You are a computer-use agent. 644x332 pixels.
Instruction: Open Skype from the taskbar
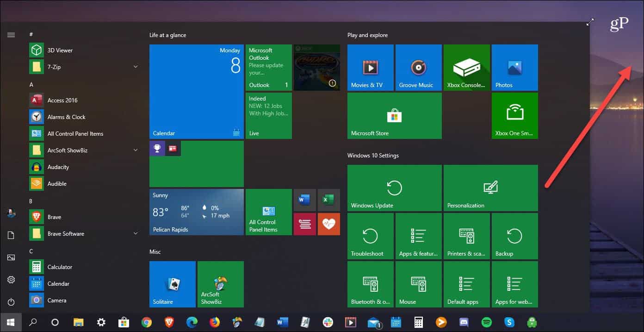tap(509, 322)
